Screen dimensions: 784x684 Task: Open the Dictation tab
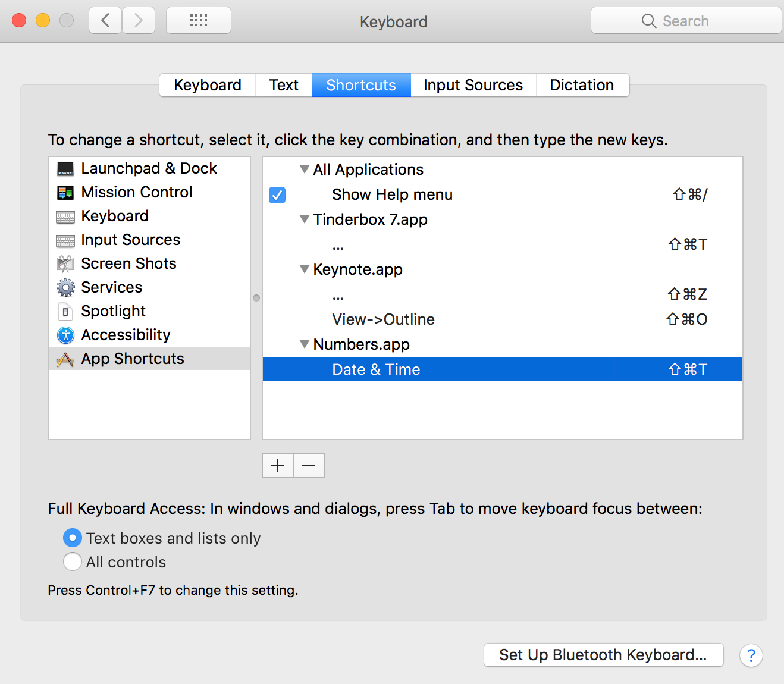(582, 84)
